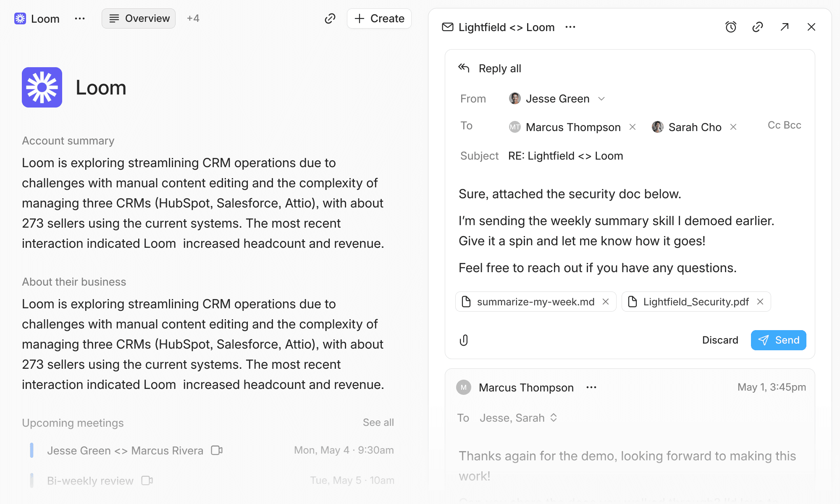The image size is (840, 504).
Task: Close the Lightfield <> Loom thread panel
Action: point(811,27)
